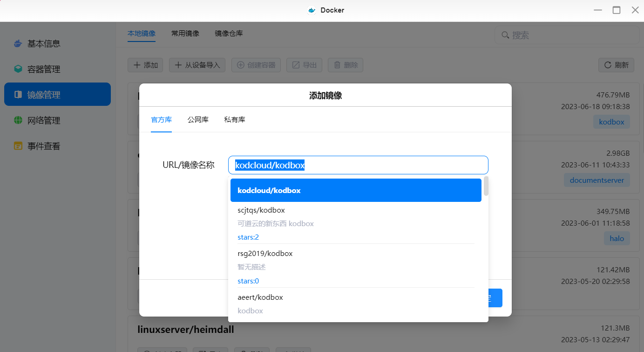644x352 pixels.
Task: Switch to 常用镜像 tab
Action: 185,34
